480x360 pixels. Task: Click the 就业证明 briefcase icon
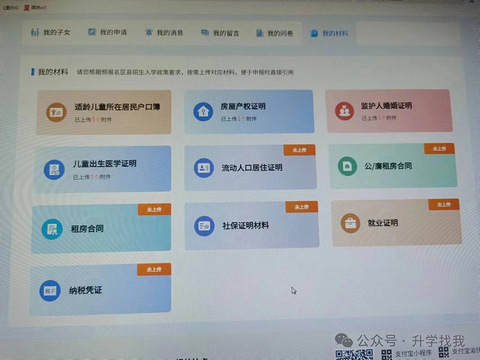click(350, 223)
